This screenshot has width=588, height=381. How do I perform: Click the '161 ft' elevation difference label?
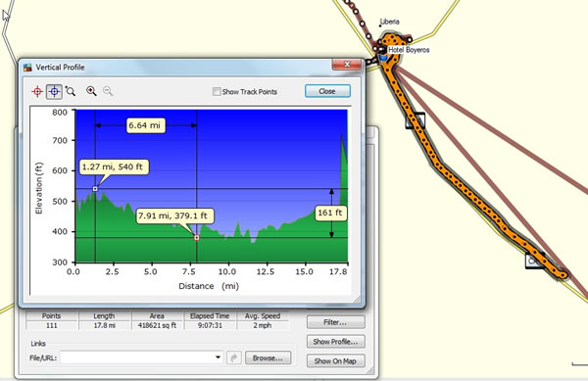(330, 213)
